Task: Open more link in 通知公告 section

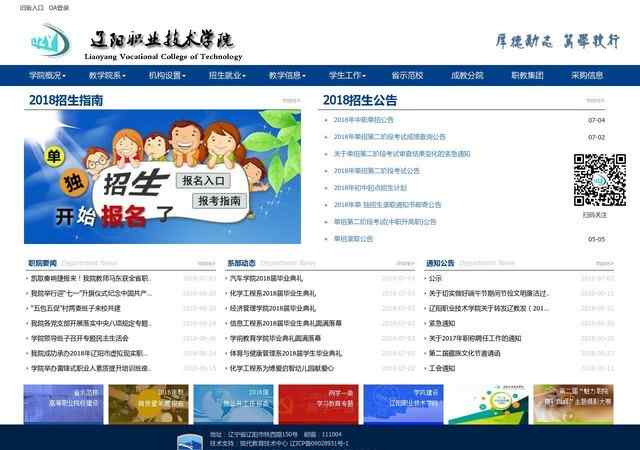Action: pyautogui.click(x=604, y=263)
